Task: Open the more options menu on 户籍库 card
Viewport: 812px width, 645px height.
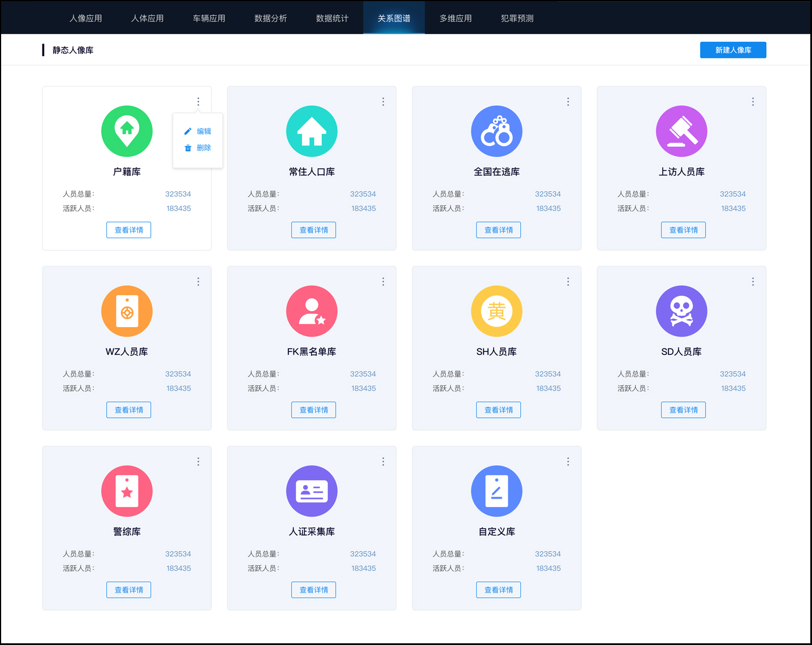Action: tap(198, 102)
